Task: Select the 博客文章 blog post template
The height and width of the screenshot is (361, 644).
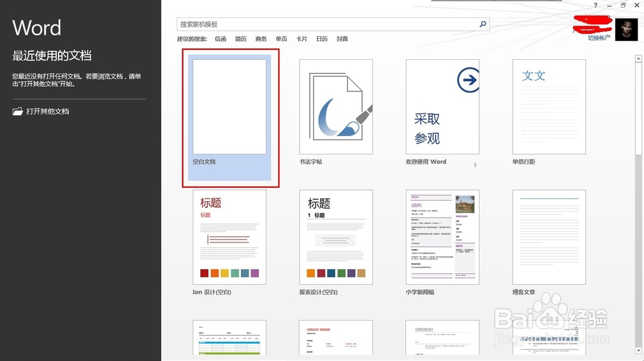Action: (x=549, y=243)
